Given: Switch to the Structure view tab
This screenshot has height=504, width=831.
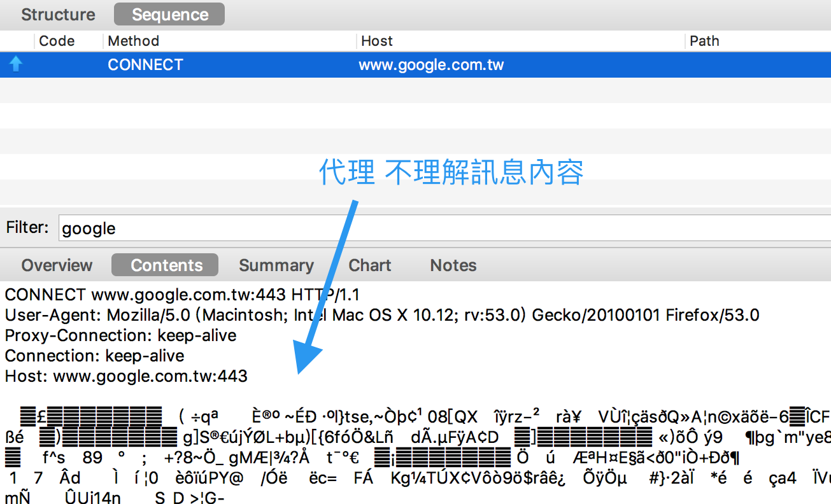Looking at the screenshot, I should point(58,15).
